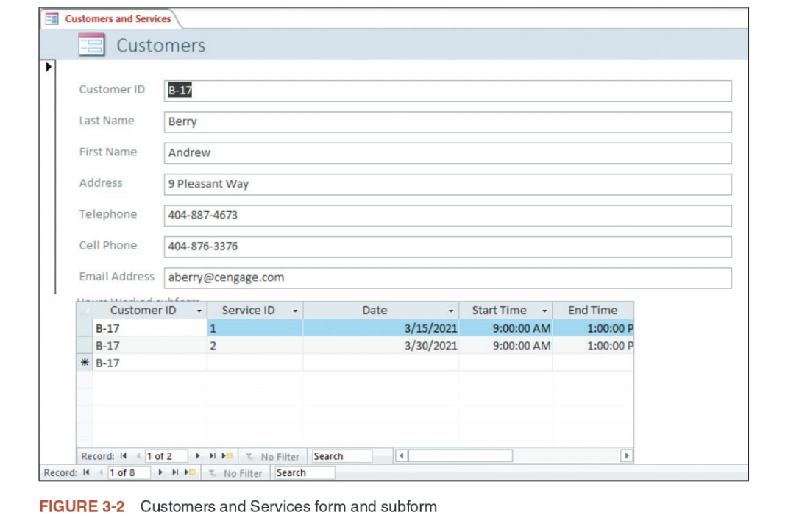The height and width of the screenshot is (532, 788).
Task: Click Start Time cell in the 3/30/2021 row
Action: click(x=505, y=346)
